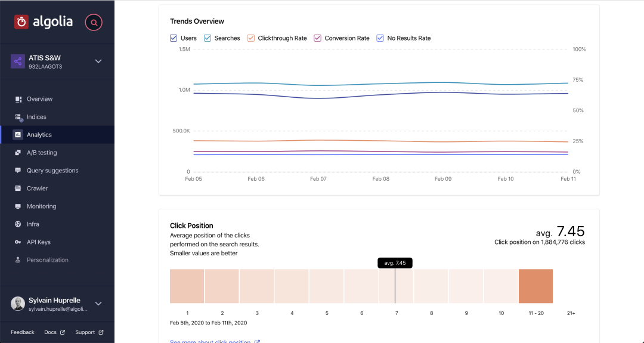Click the A/B testing sidebar icon
The image size is (644, 343).
tap(18, 153)
